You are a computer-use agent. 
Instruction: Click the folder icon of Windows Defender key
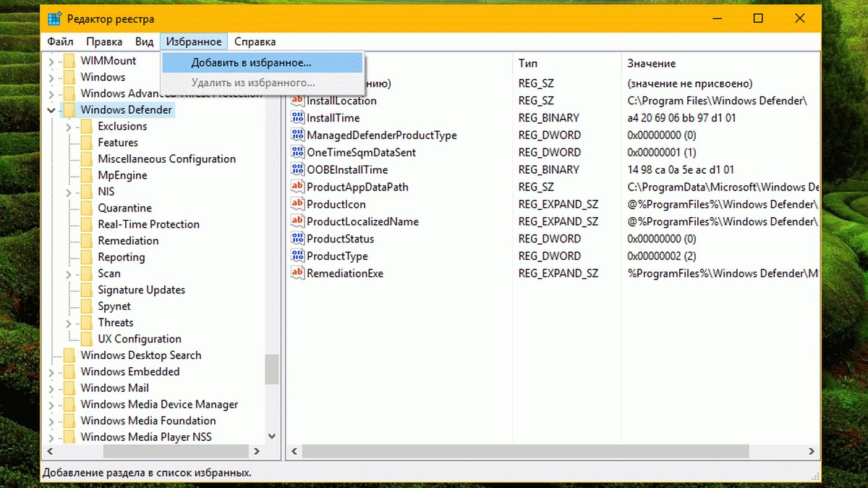(69, 110)
